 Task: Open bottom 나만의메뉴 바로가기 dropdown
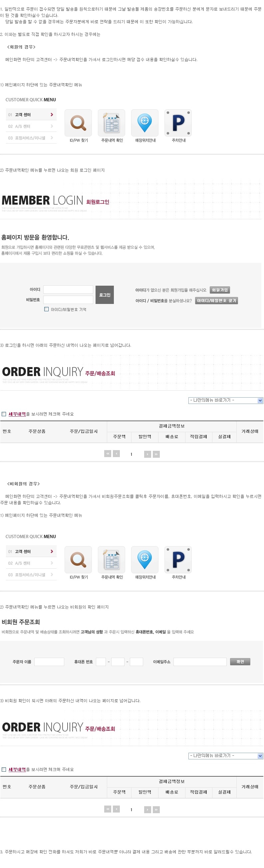point(225,756)
